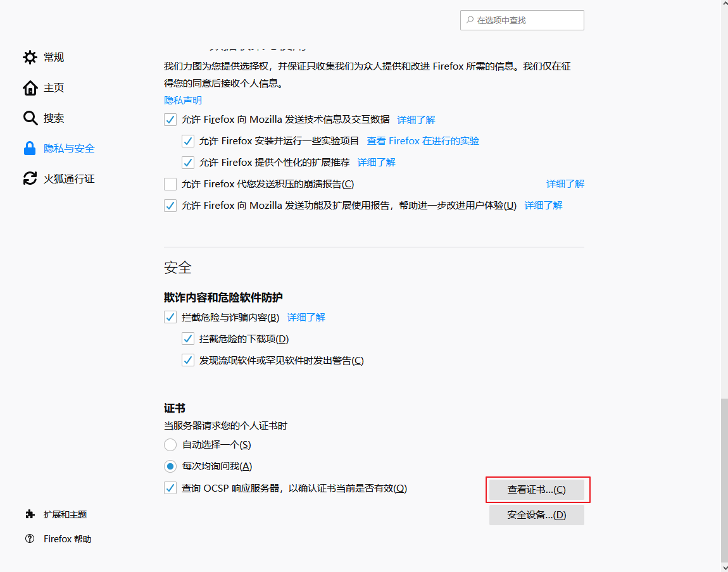Select the 自动选择一个 radio button
The height and width of the screenshot is (572, 728).
click(x=170, y=445)
